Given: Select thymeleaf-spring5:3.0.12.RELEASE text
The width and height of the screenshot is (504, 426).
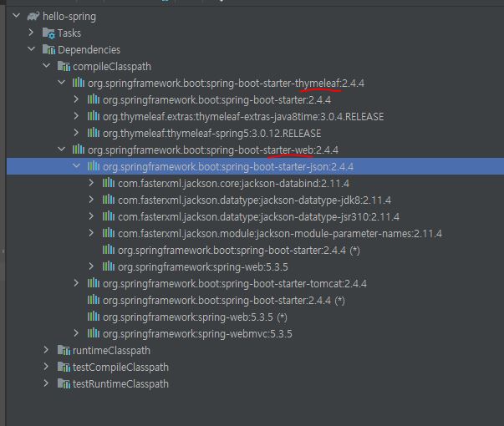Looking at the screenshot, I should (211, 134).
